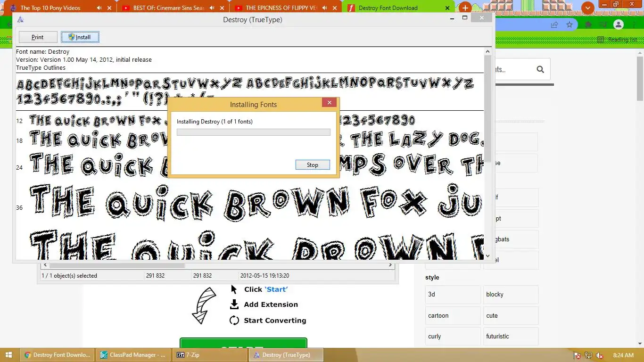This screenshot has width=644, height=362.
Task: Select the futuristic style tag
Action: pyautogui.click(x=511, y=336)
